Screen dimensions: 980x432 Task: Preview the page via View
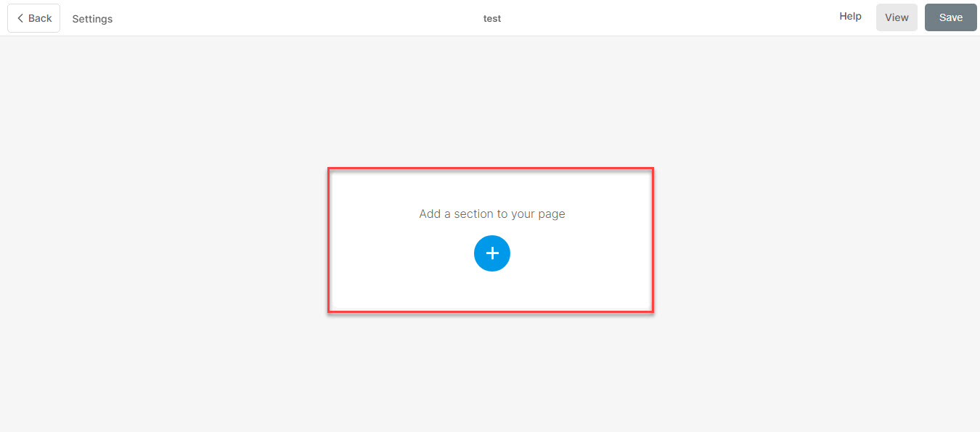click(x=897, y=17)
